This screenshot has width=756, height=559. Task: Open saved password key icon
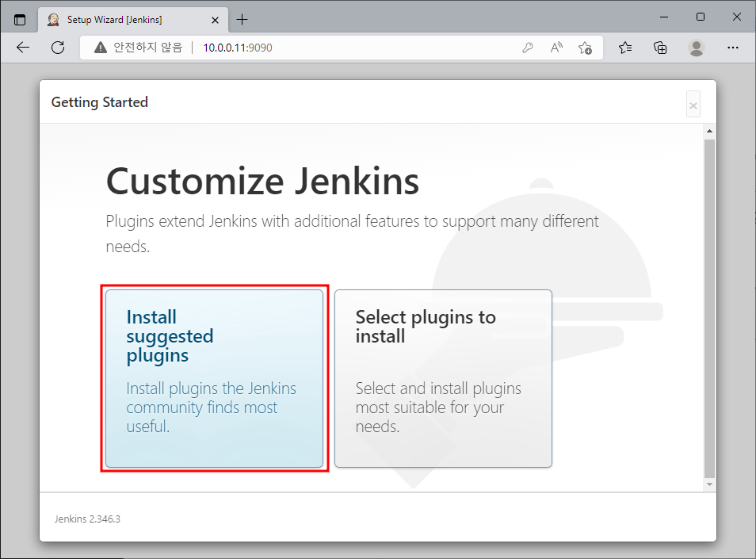528,48
